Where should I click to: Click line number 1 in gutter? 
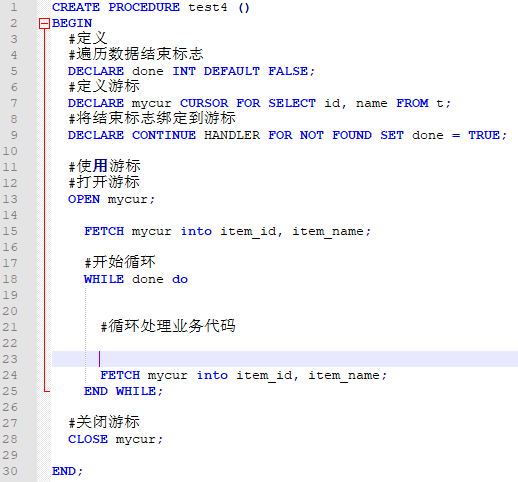[14, 7]
